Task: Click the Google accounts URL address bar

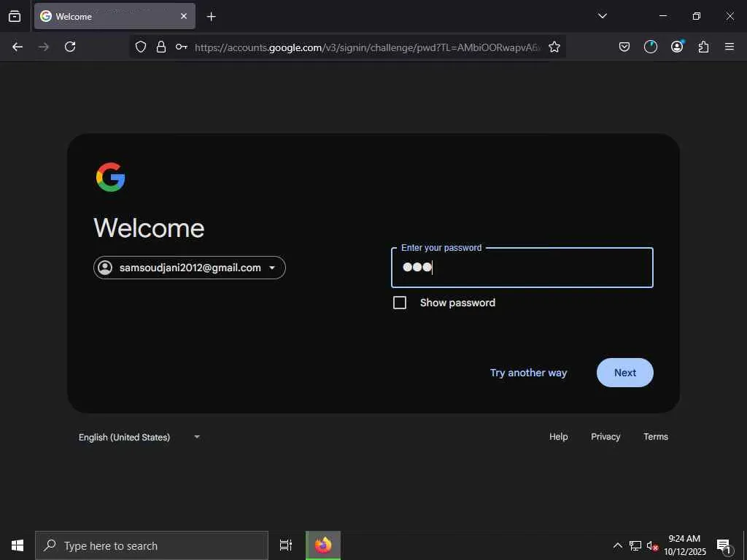Action: [x=368, y=47]
